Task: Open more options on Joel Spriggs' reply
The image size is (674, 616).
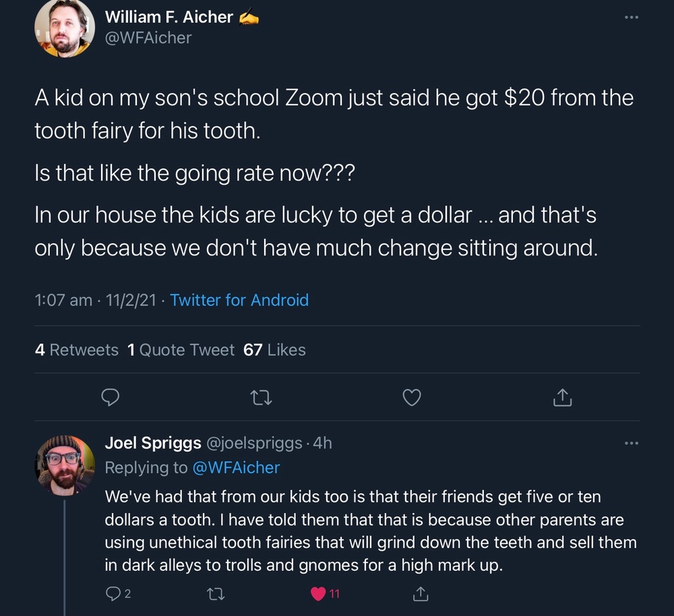Action: click(x=631, y=443)
